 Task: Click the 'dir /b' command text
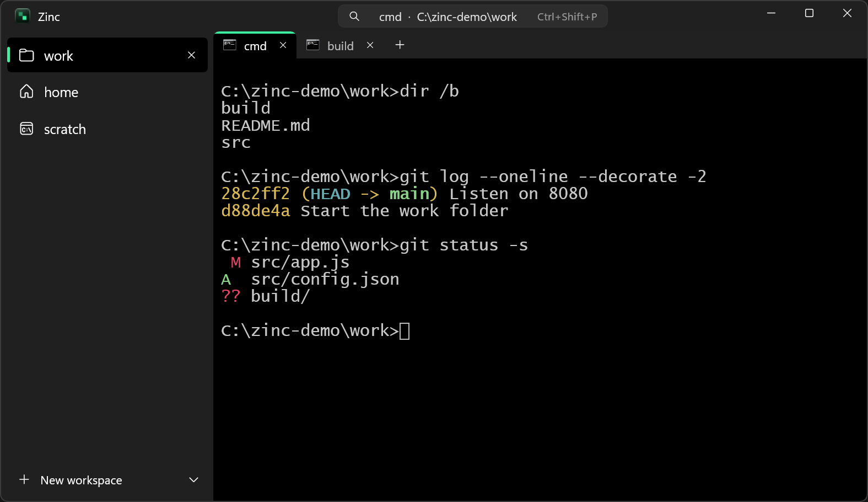pyautogui.click(x=429, y=91)
